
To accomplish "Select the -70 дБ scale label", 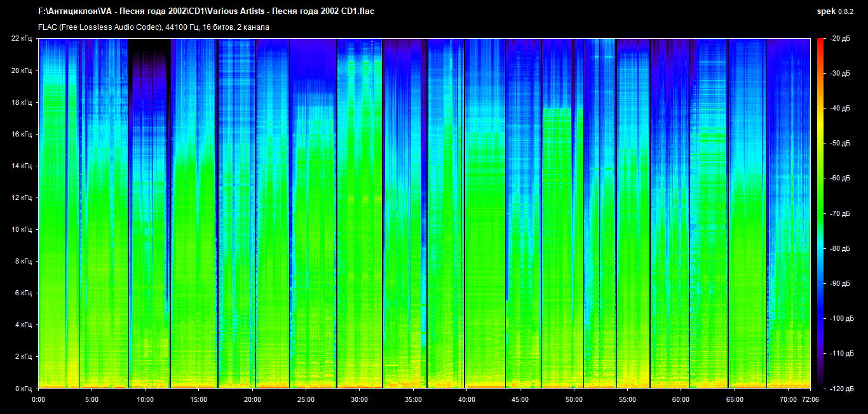I will tap(839, 213).
